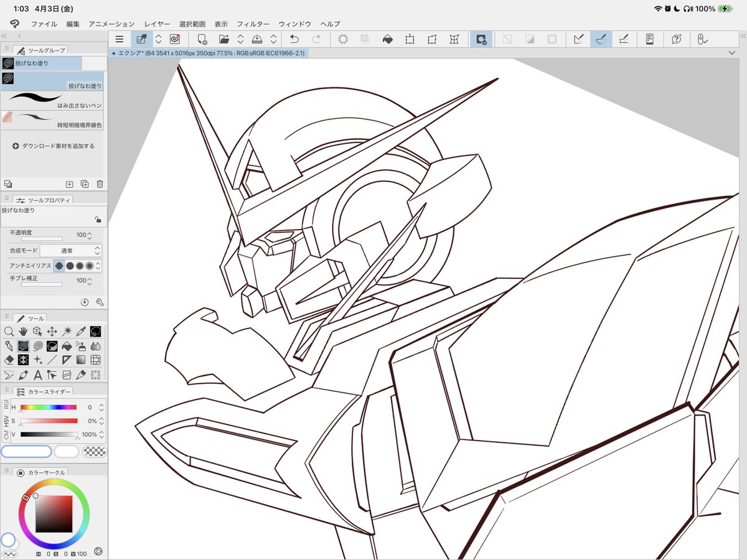Select the 時短明暗境界線色 sub tool

click(52, 119)
